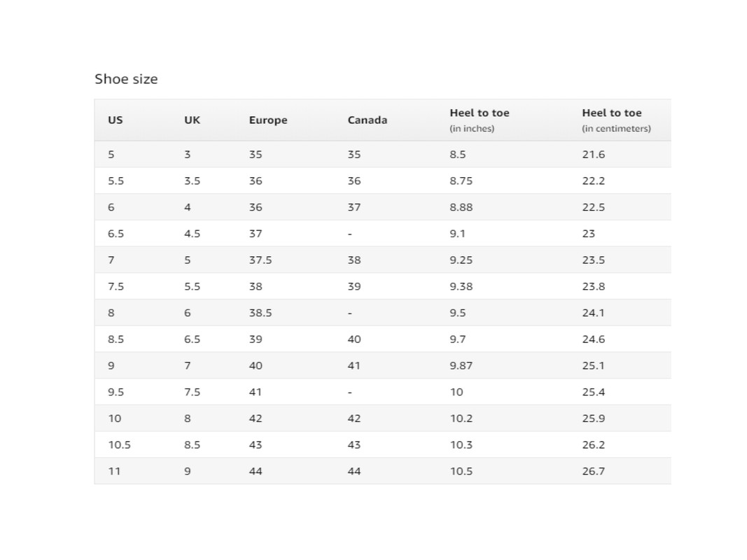Select the 10.2 inches value
The height and width of the screenshot is (560, 747).
tap(461, 419)
